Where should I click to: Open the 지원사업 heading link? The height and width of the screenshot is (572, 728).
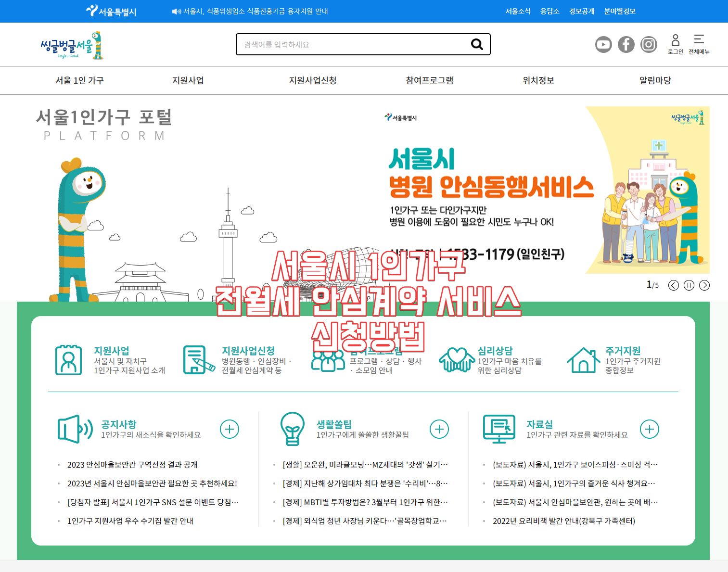(x=112, y=351)
